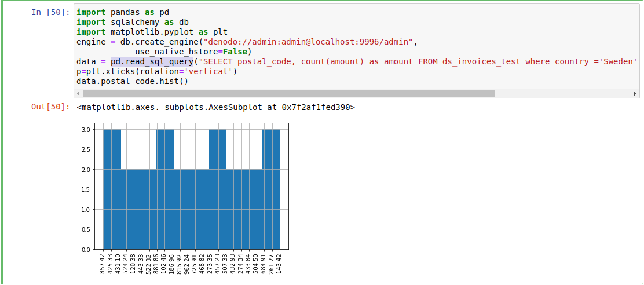
Task: Click the In [50] input prompt
Action: [x=51, y=12]
